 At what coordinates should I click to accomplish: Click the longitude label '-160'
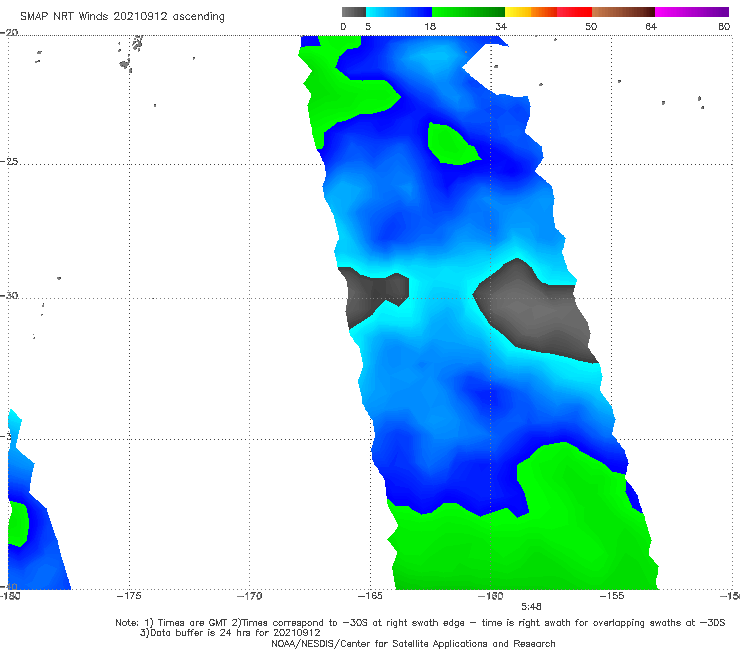click(x=491, y=596)
